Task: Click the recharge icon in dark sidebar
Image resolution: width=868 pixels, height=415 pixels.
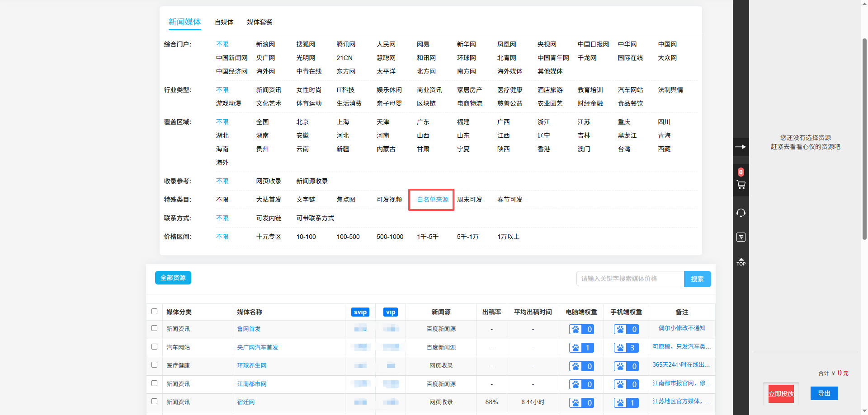Action: click(x=741, y=237)
